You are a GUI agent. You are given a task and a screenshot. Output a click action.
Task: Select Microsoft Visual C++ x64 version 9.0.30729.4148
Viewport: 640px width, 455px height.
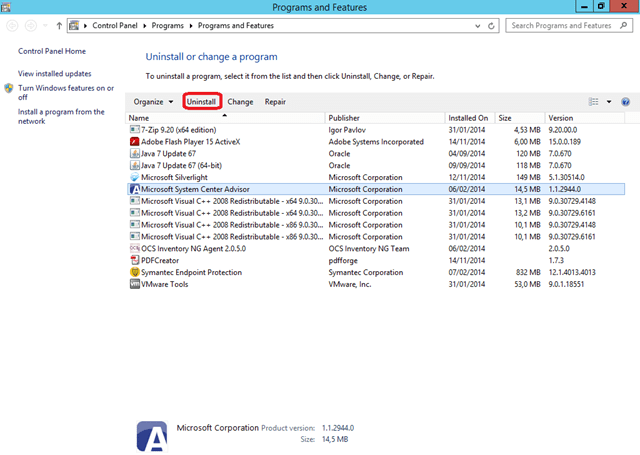tap(376, 201)
